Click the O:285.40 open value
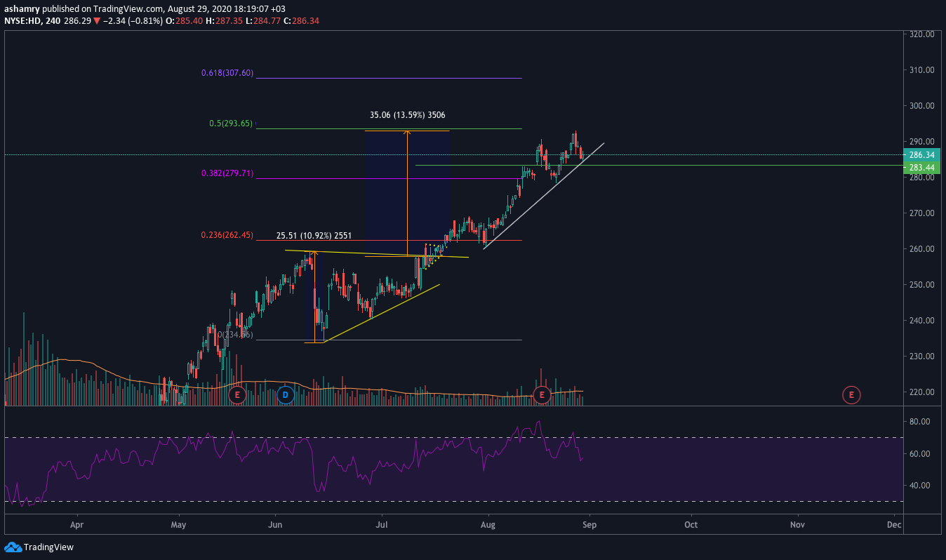 [184, 20]
